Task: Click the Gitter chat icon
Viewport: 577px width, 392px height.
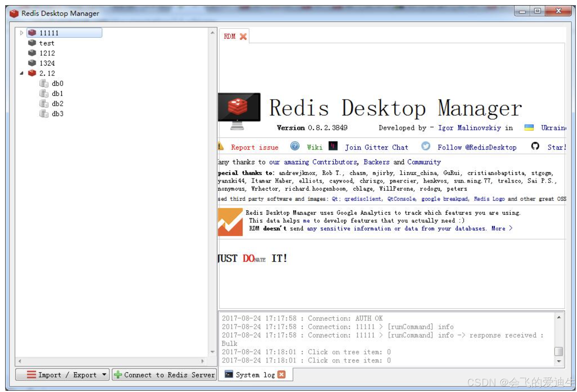Action: 333,146
